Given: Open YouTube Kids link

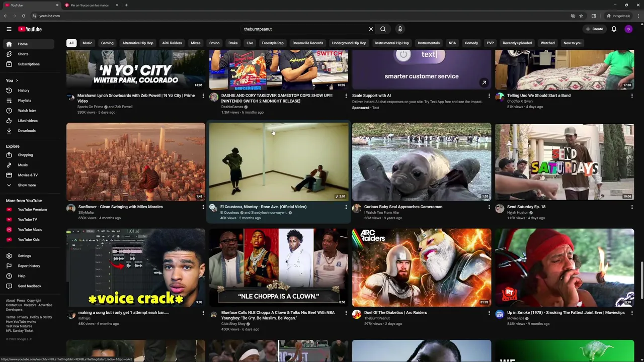Looking at the screenshot, I should tap(30, 240).
